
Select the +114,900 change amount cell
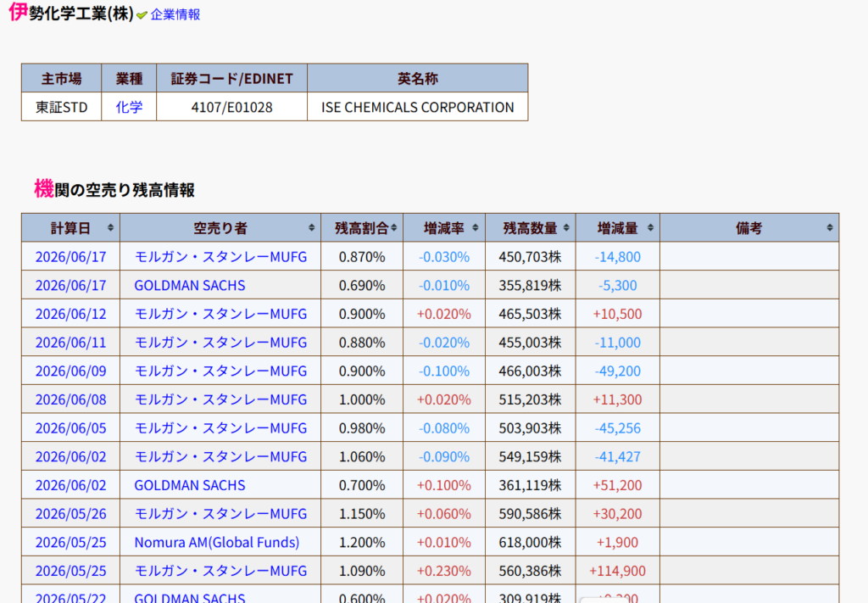[618, 571]
